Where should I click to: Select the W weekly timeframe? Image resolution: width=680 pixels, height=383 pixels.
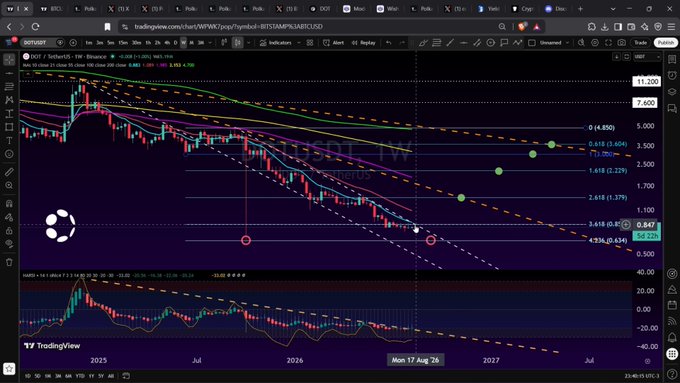183,43
